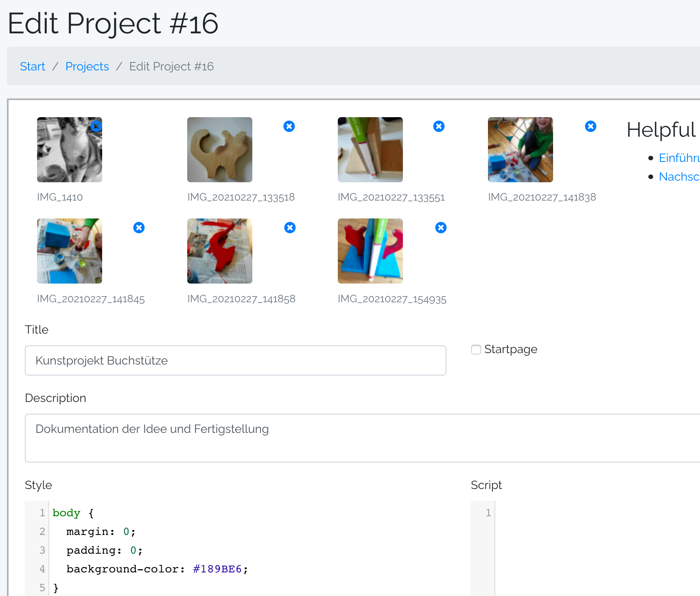Open Projects breadcrumb link
Screen dimensions: 700x596
tap(87, 66)
